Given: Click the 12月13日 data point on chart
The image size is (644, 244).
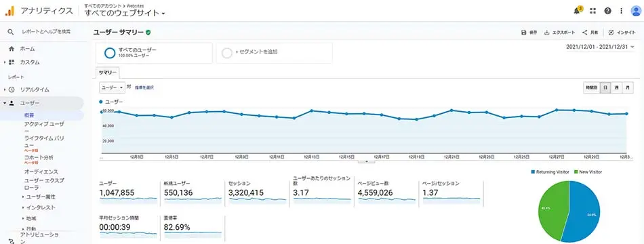Looking at the screenshot, I should (312, 110).
